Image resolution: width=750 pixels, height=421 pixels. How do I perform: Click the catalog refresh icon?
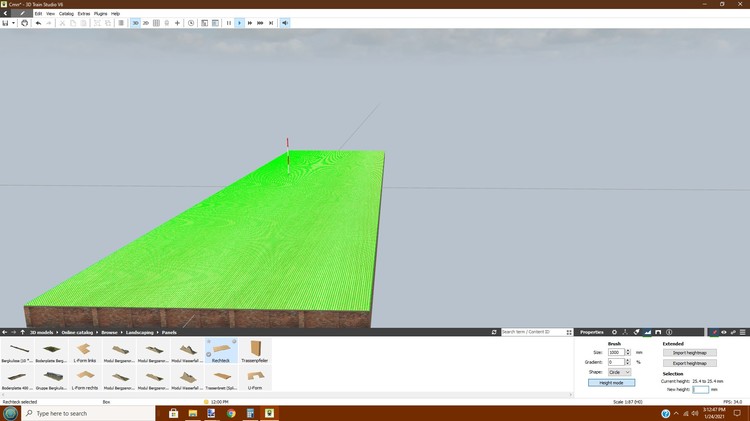pyautogui.click(x=494, y=332)
